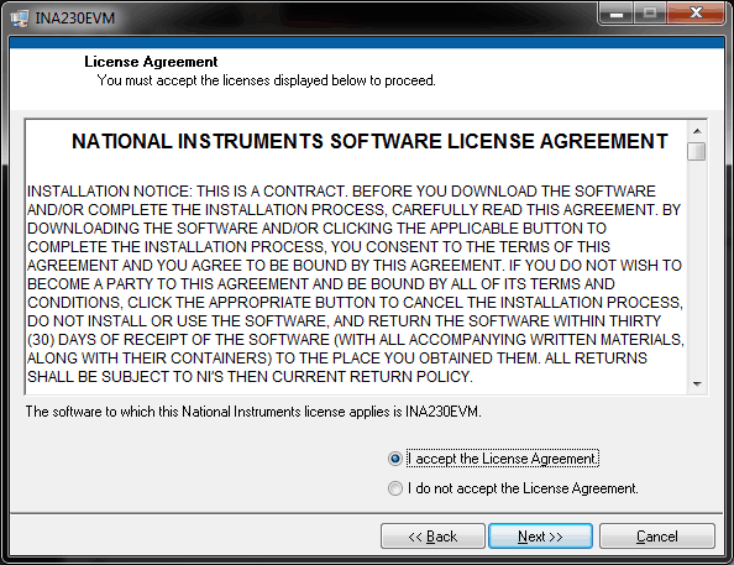
Task: Click the "National Instruments Software License Agreement" title
Action: [x=369, y=142]
